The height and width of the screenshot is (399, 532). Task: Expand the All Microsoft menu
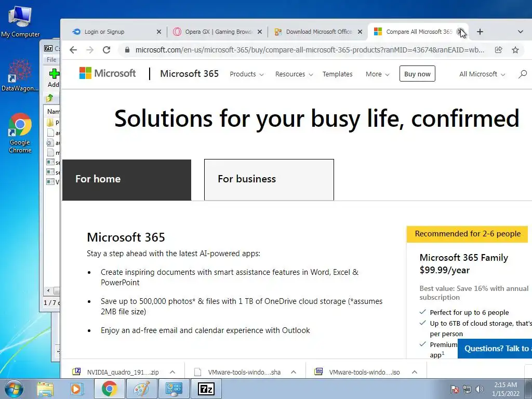click(482, 74)
